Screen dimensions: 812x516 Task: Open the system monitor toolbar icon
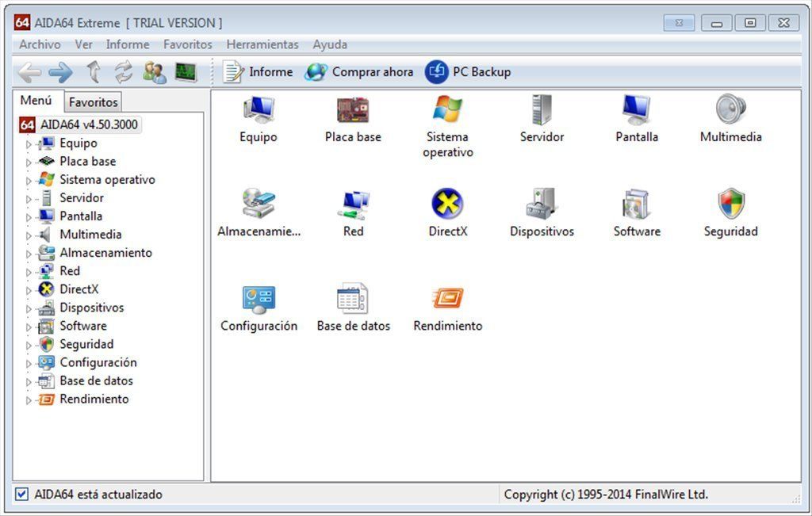coord(186,73)
